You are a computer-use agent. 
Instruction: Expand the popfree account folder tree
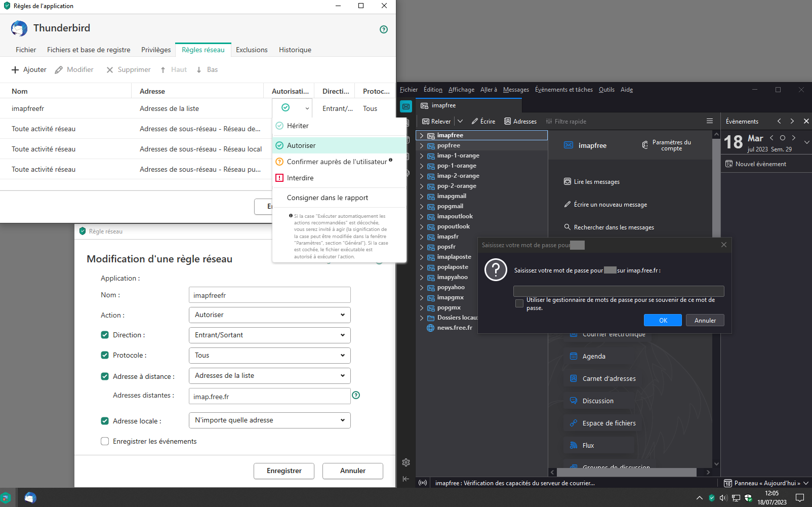point(421,145)
